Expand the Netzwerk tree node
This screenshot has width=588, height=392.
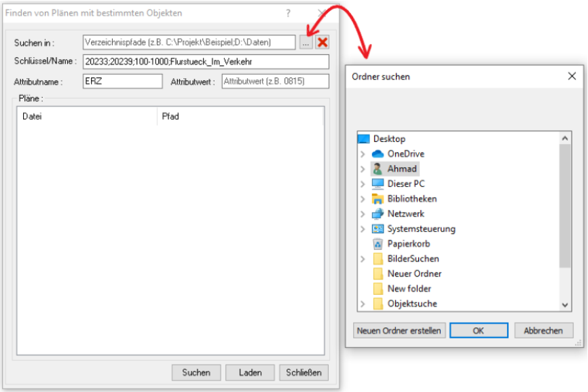[x=363, y=214]
